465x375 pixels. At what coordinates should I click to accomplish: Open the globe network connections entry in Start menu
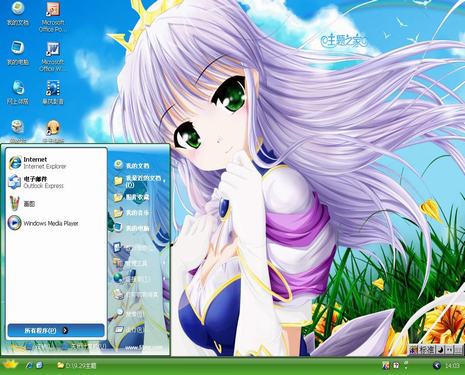138,278
